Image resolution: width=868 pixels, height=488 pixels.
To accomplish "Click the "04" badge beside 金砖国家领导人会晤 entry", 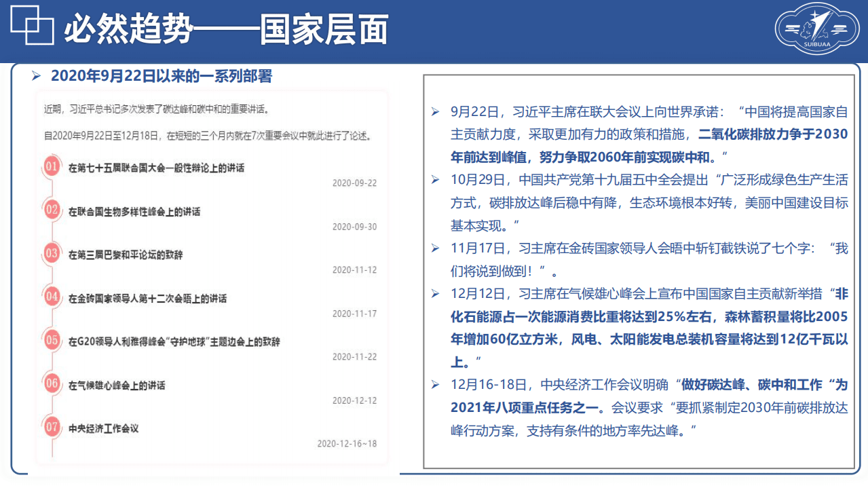I will click(x=51, y=295).
